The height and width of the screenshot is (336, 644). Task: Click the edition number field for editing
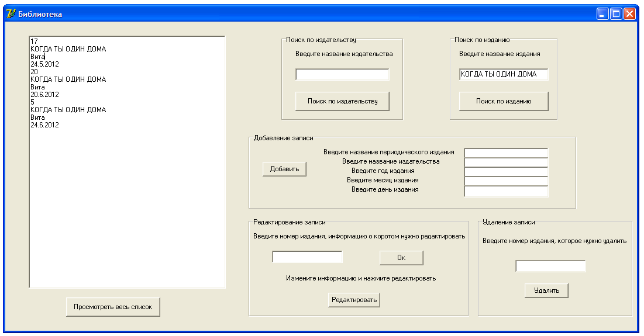pyautogui.click(x=307, y=257)
